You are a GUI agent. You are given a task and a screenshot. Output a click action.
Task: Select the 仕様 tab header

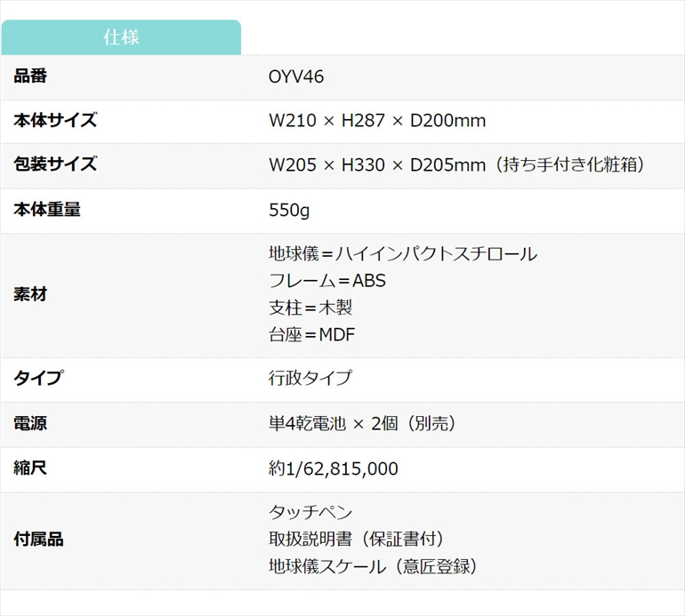pos(121,37)
